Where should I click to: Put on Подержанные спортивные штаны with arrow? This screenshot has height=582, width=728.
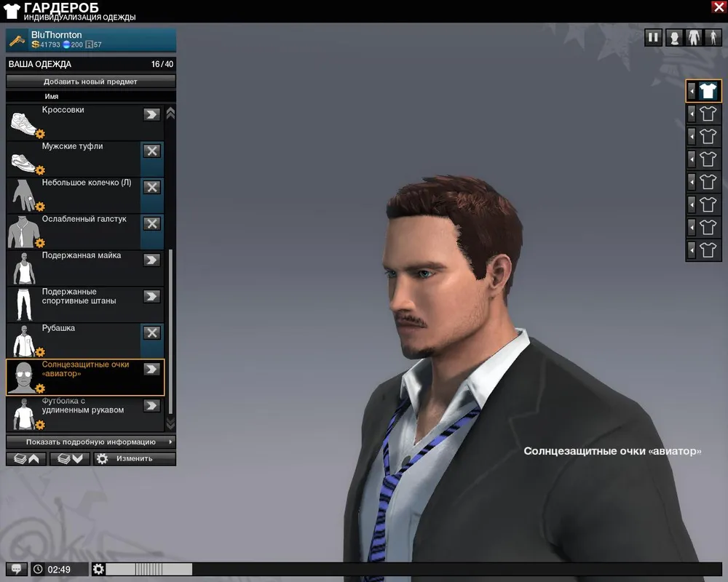[152, 296]
